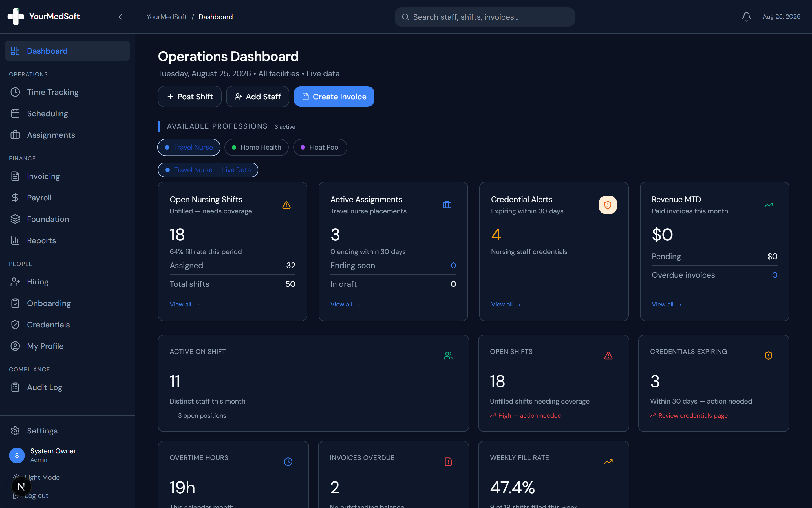The image size is (812, 508).
Task: Click the Overdue invoices count 0
Action: tap(775, 275)
